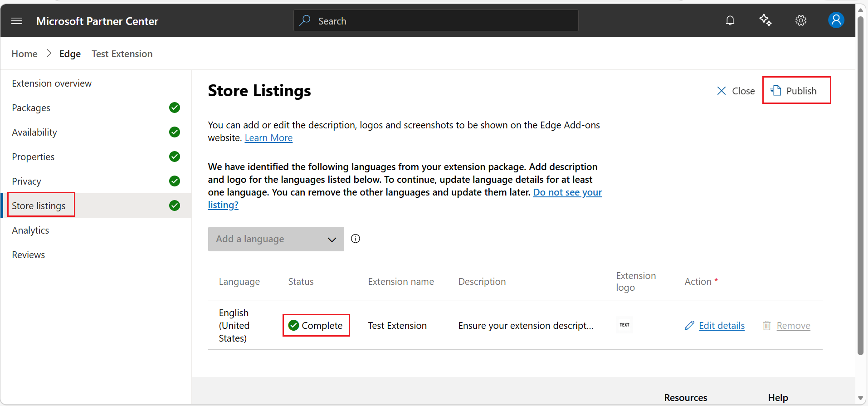The width and height of the screenshot is (868, 406).
Task: Click the Publish document icon
Action: click(776, 90)
